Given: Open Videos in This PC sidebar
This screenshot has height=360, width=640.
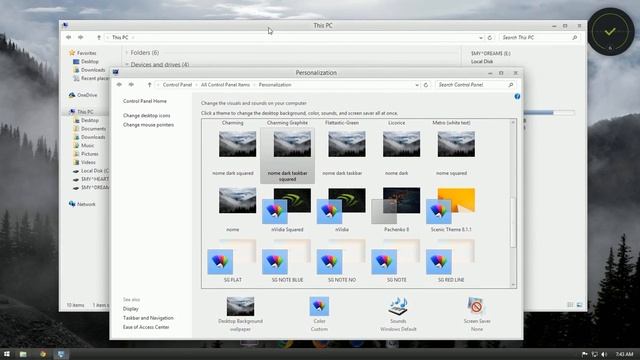Looking at the screenshot, I should (x=84, y=162).
